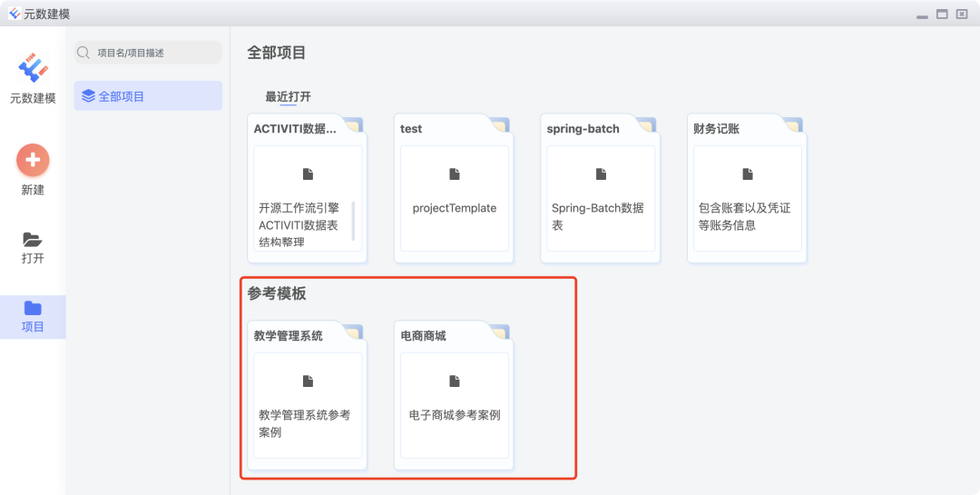
Task: Click the file icon in spring-batch card
Action: tap(601, 174)
